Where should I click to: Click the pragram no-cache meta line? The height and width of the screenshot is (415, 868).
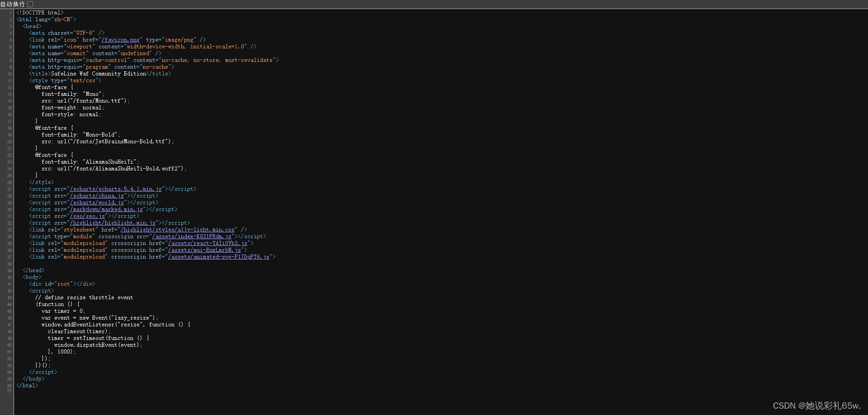[x=102, y=67]
